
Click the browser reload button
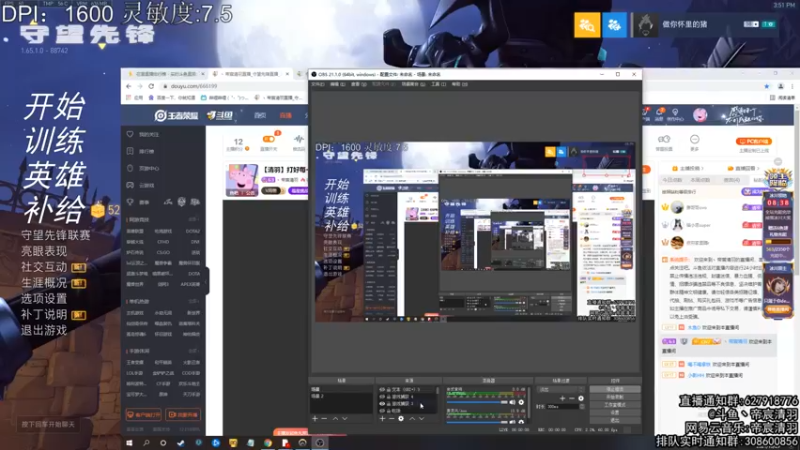[x=151, y=86]
